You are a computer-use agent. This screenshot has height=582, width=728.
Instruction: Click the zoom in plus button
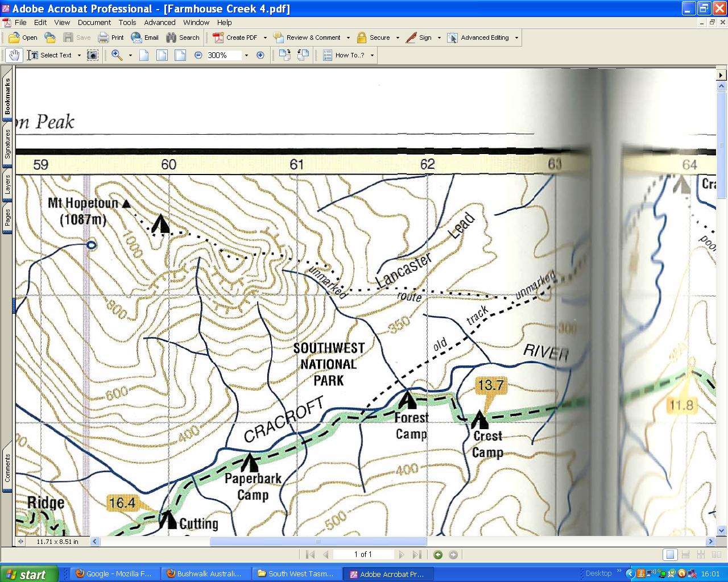(x=260, y=55)
